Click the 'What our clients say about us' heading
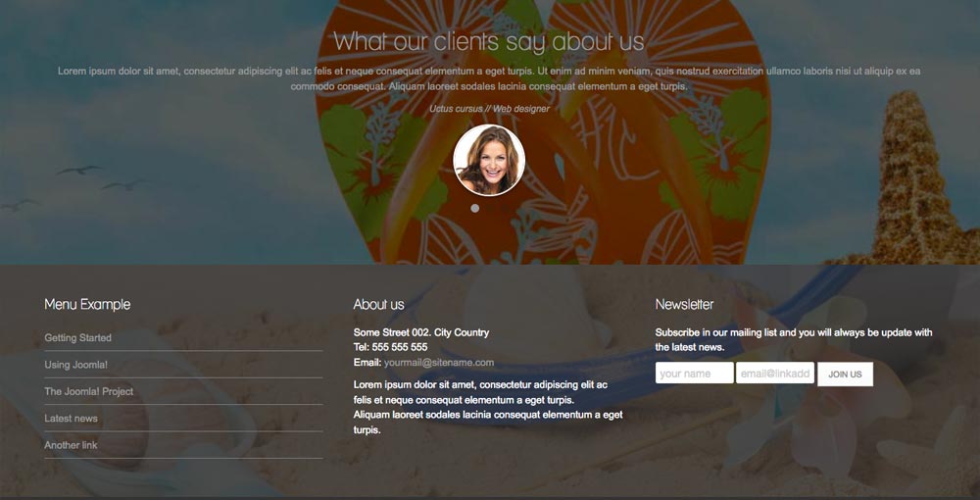Image resolution: width=980 pixels, height=500 pixels. (489, 42)
